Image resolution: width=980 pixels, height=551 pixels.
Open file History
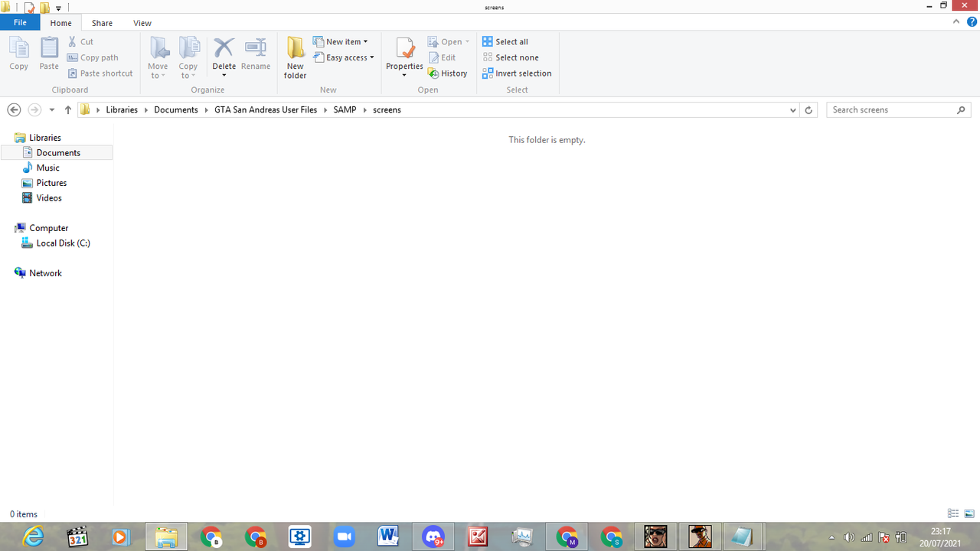tap(448, 73)
